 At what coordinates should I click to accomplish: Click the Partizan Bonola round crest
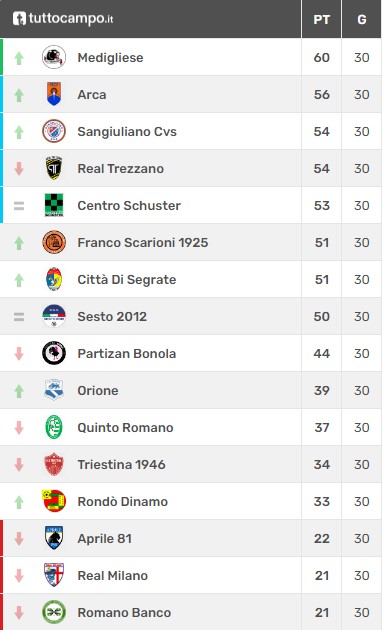(x=54, y=353)
